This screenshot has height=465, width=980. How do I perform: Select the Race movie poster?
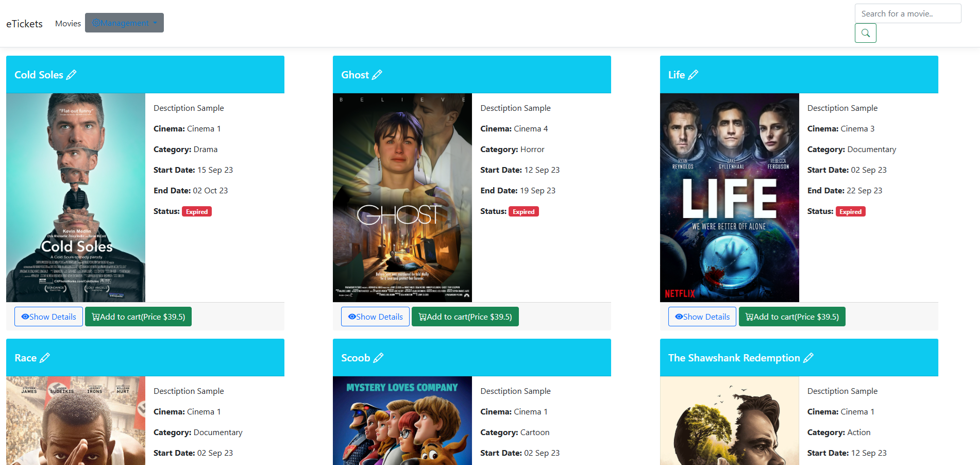[76, 421]
